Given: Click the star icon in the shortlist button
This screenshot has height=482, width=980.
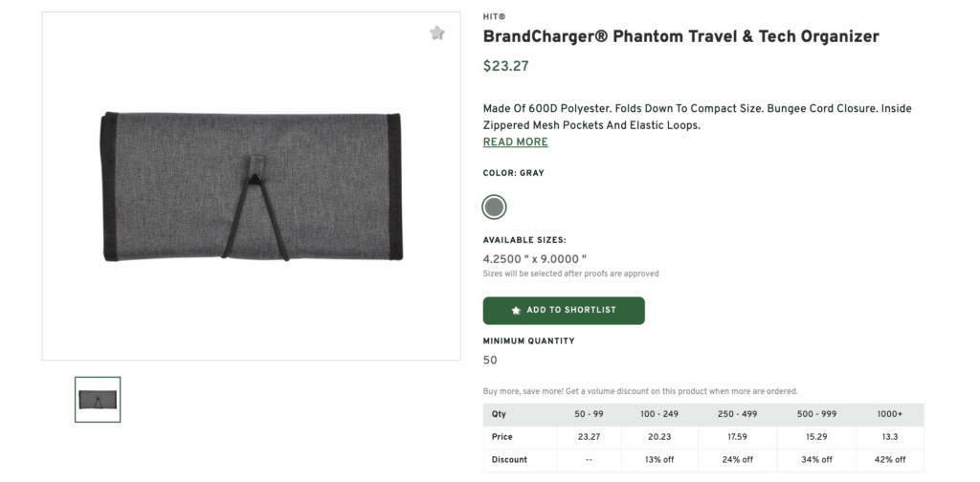Looking at the screenshot, I should [516, 311].
